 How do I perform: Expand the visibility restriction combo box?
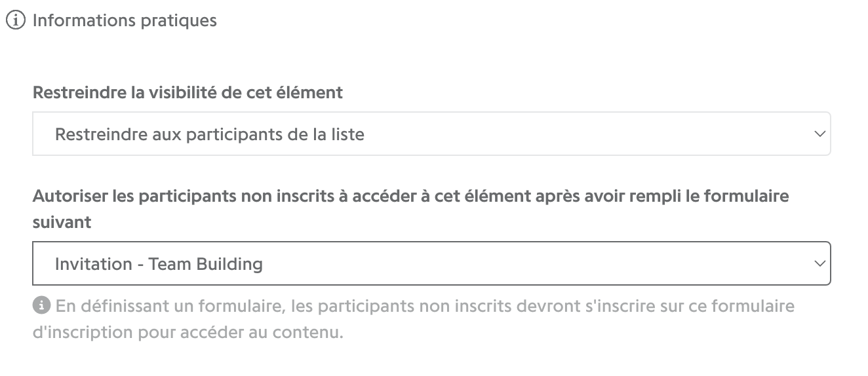(x=431, y=134)
